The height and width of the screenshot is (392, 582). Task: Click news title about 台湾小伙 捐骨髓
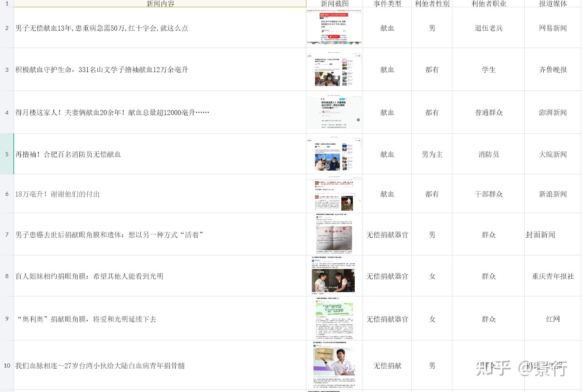100,365
